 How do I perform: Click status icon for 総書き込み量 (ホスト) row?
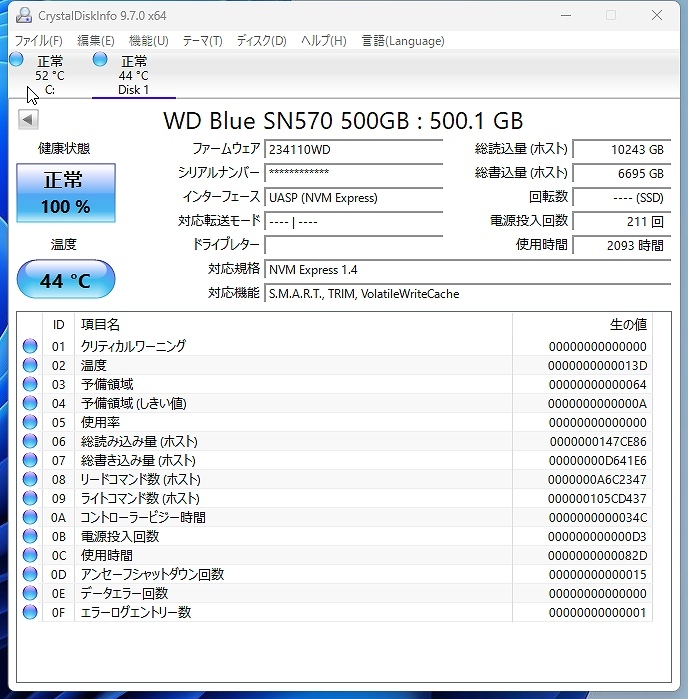[x=30, y=461]
